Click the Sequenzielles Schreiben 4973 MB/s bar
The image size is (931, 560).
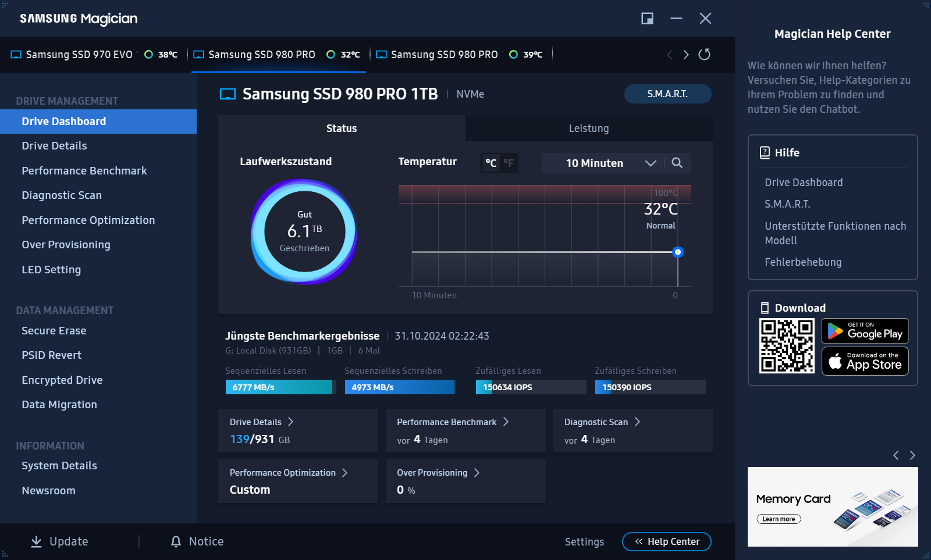pos(400,387)
